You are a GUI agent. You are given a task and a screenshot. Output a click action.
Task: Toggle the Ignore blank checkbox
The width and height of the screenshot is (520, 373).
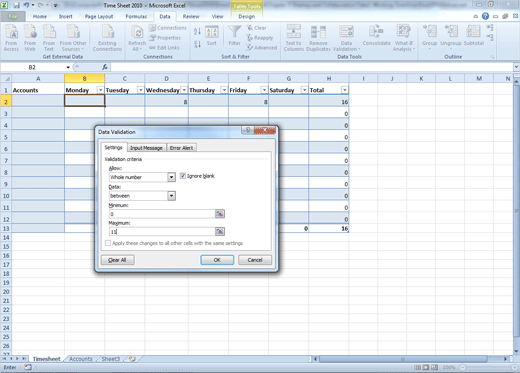point(183,176)
